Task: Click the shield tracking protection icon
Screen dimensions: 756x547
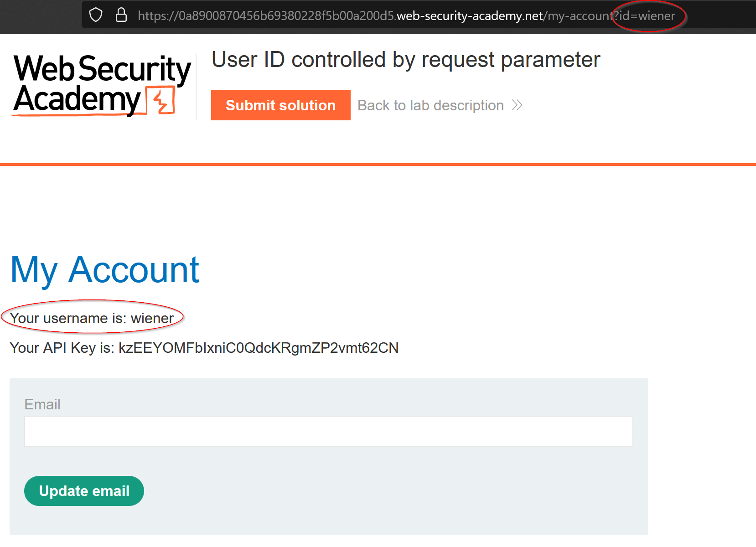Action: click(96, 15)
